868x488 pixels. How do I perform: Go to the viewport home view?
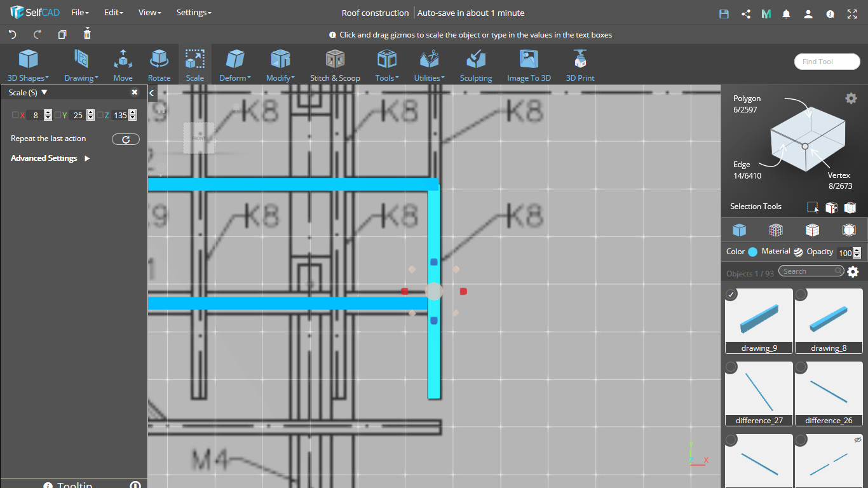click(x=161, y=109)
